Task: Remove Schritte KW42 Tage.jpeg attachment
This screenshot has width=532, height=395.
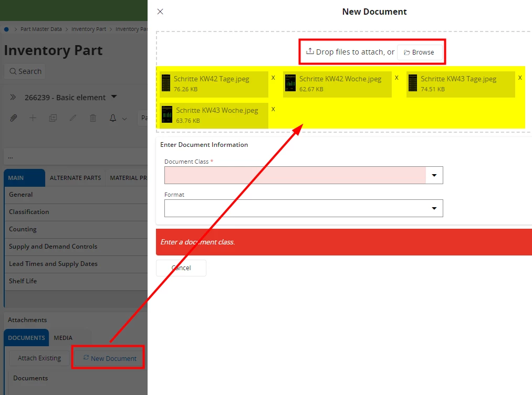Action: coord(273,78)
